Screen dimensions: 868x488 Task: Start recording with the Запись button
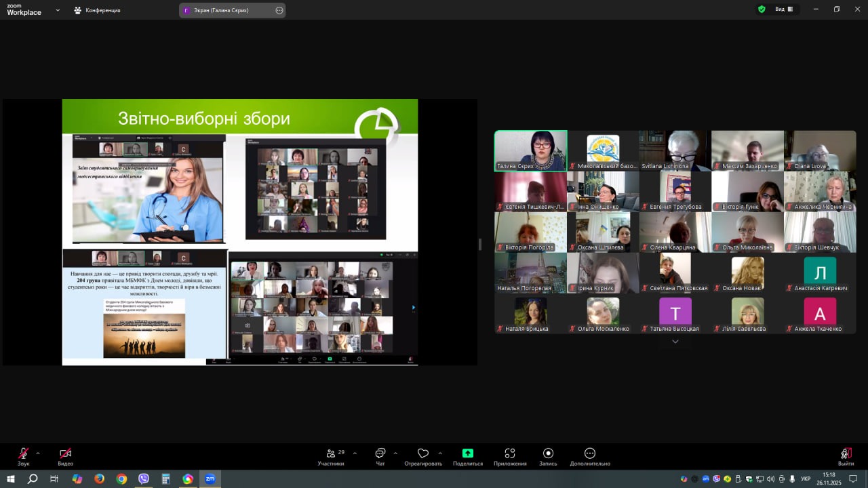coord(548,453)
